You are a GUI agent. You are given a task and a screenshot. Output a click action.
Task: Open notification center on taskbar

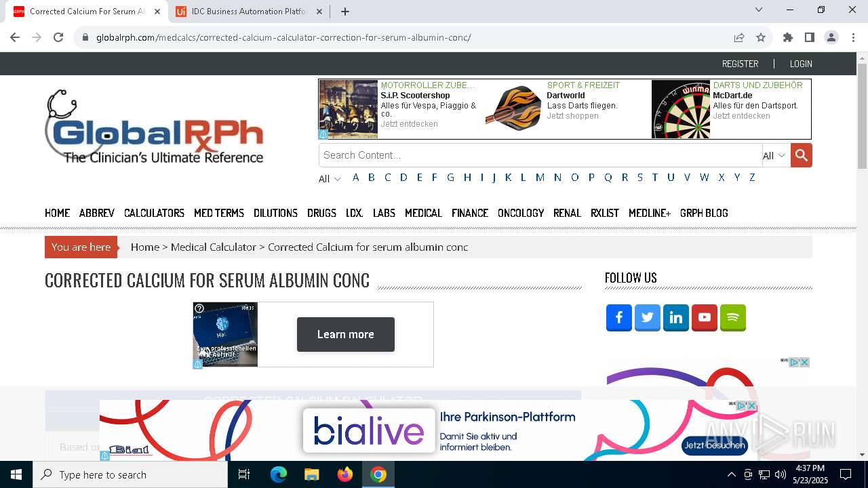pos(846,474)
